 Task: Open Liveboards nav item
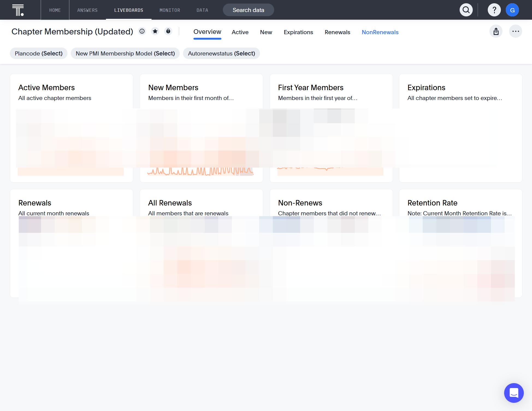pyautogui.click(x=129, y=10)
